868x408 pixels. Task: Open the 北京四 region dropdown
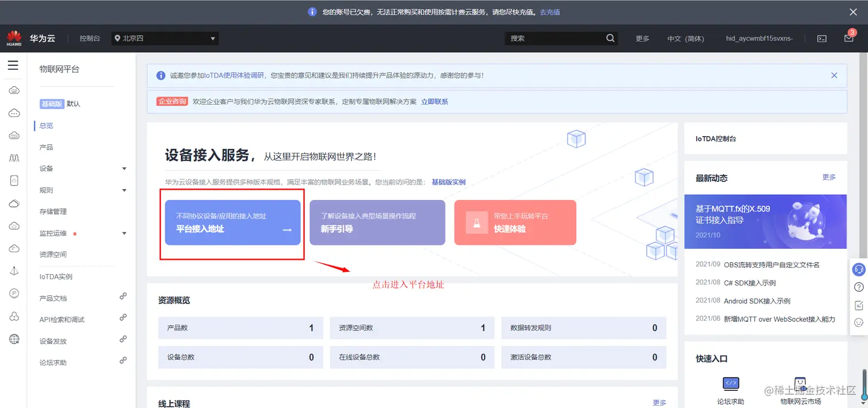pos(165,38)
